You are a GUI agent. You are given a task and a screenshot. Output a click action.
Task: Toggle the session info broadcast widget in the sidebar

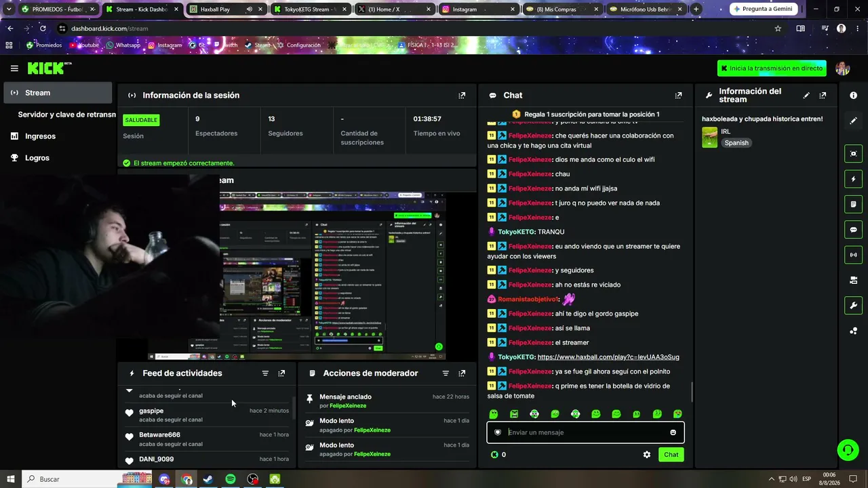853,255
